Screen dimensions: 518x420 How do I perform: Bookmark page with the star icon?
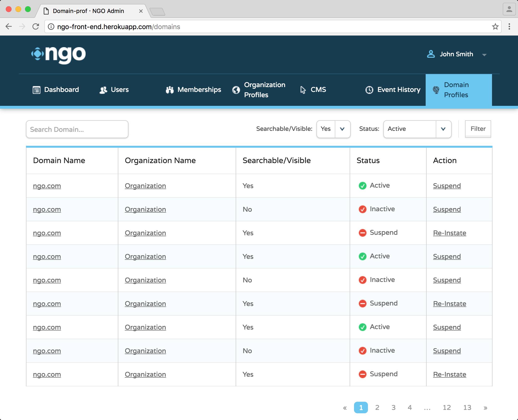tap(495, 27)
